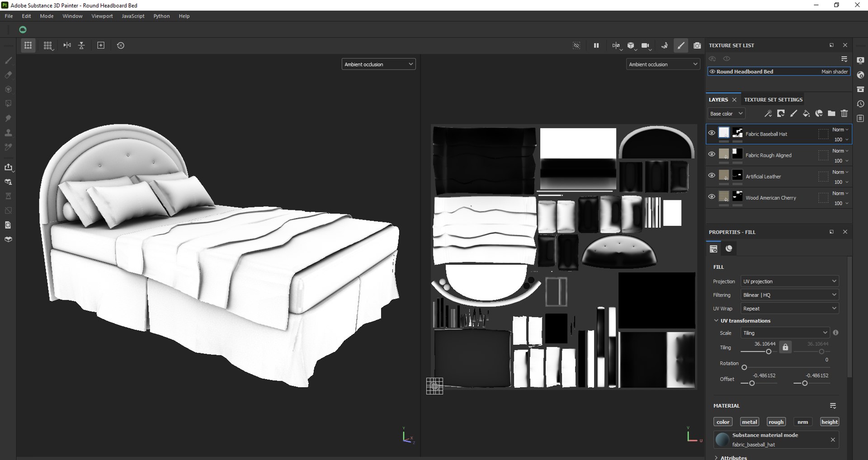Toggle the rough material channel button
Image resolution: width=868 pixels, height=460 pixels.
776,422
